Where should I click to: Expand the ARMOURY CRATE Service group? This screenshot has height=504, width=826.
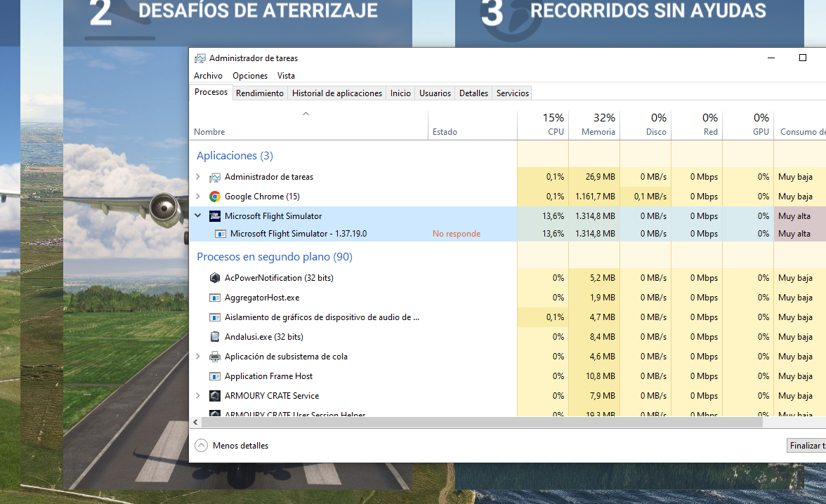click(x=198, y=395)
